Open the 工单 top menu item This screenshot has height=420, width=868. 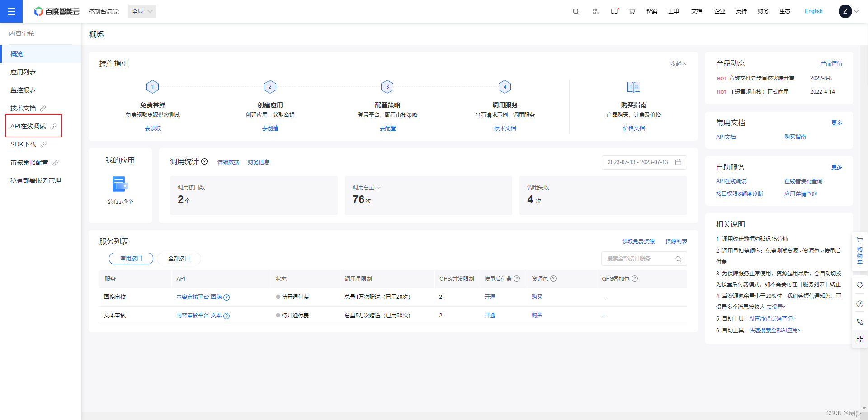[674, 11]
